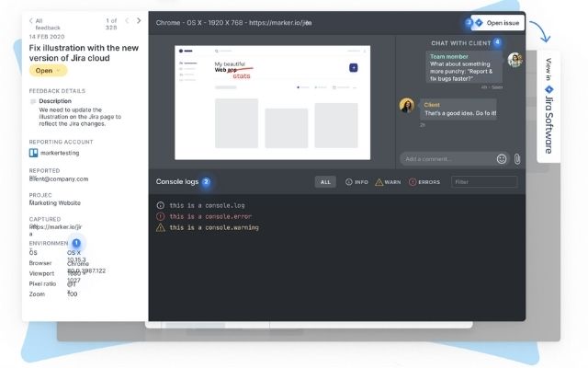Go back to All feedback
Screen dimensions: 588x368
coord(44,24)
